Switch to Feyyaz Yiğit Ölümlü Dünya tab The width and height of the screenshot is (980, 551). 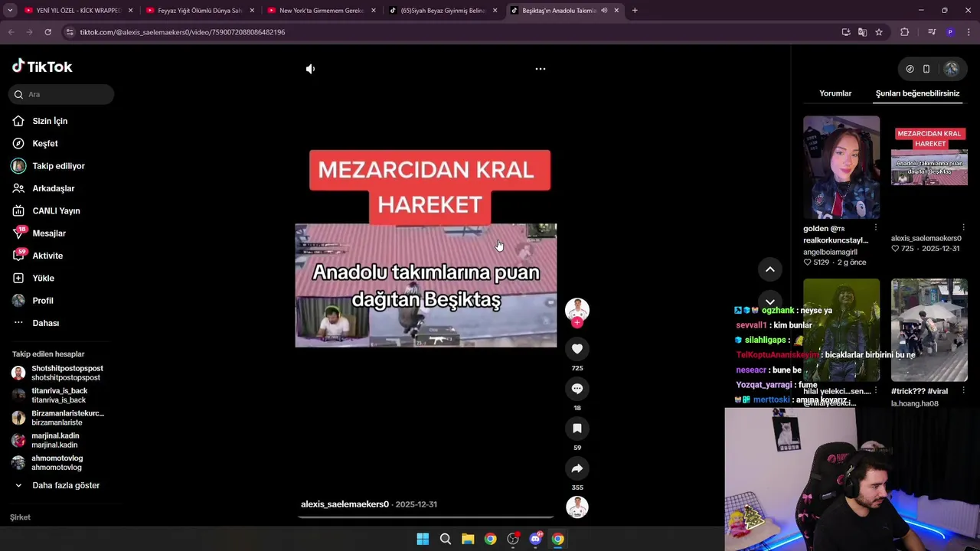click(199, 11)
